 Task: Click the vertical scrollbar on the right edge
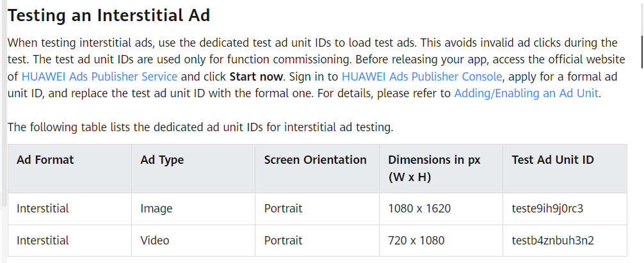click(641, 51)
